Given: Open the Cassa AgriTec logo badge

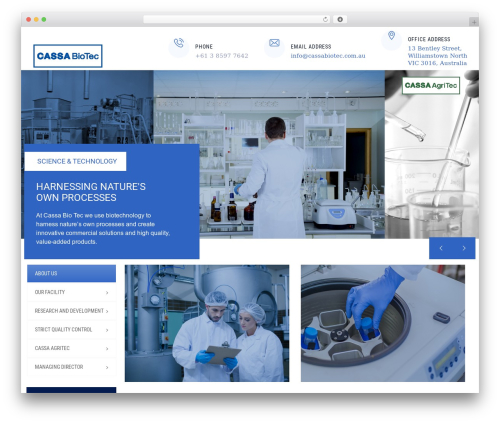Looking at the screenshot, I should 431,85.
